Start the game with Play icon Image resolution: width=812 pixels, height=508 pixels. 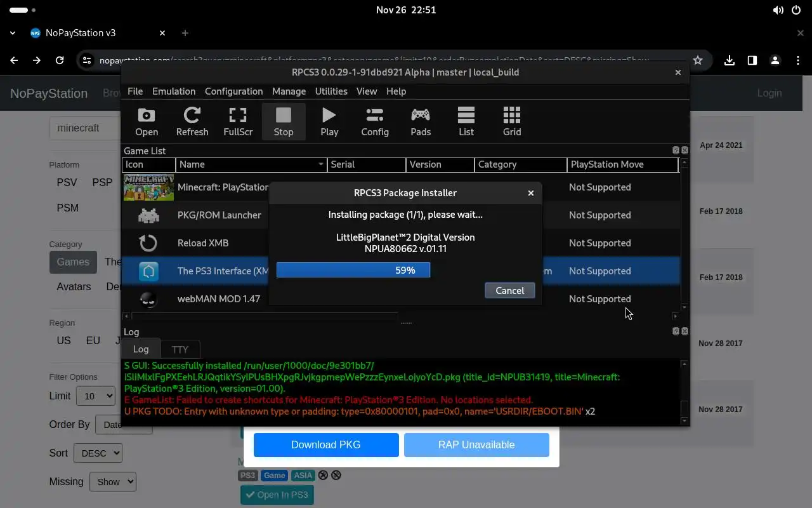tap(329, 121)
